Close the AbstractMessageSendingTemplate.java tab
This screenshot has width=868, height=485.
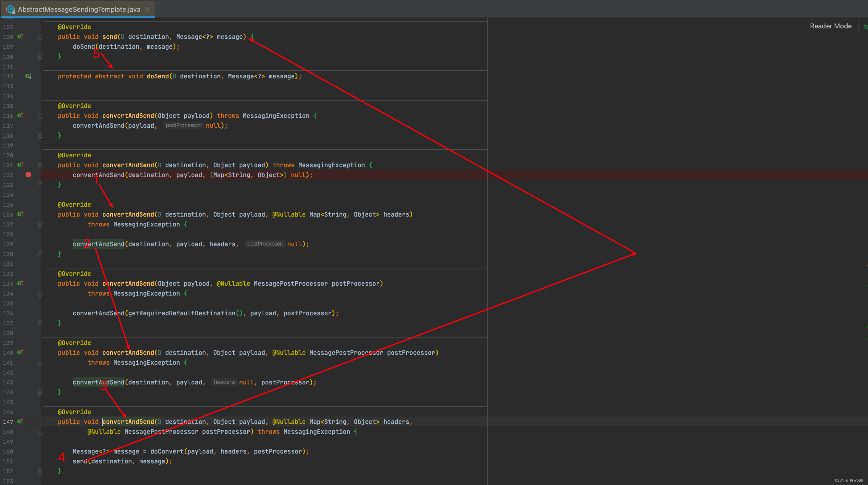147,10
